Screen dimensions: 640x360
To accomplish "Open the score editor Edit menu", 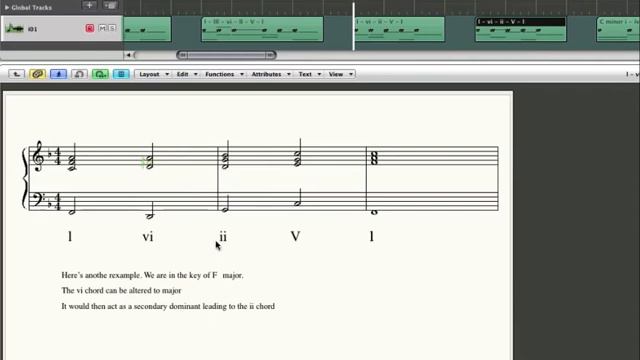I will tap(187, 74).
